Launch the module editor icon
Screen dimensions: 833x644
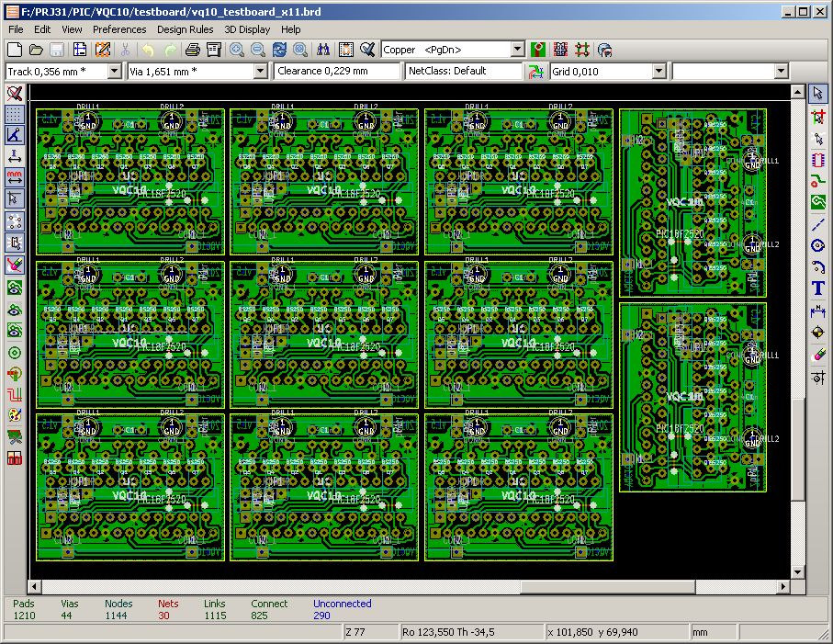(x=103, y=50)
